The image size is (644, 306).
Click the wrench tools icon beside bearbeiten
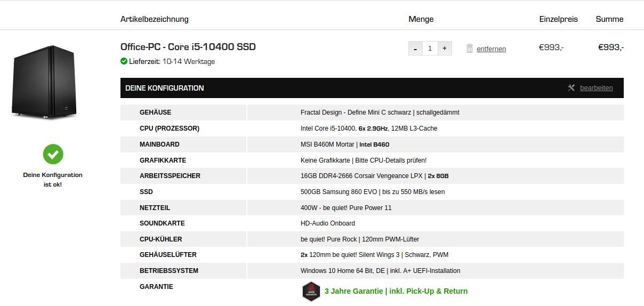pos(571,88)
